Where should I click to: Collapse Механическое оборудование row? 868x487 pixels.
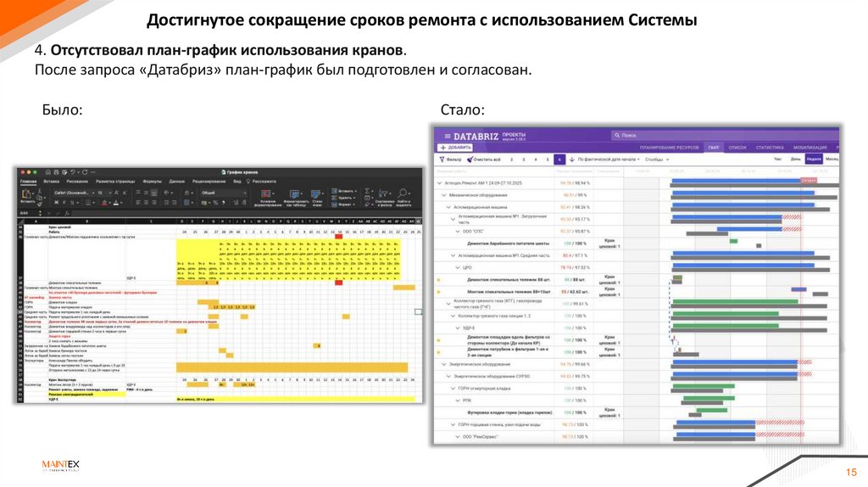pos(443,195)
